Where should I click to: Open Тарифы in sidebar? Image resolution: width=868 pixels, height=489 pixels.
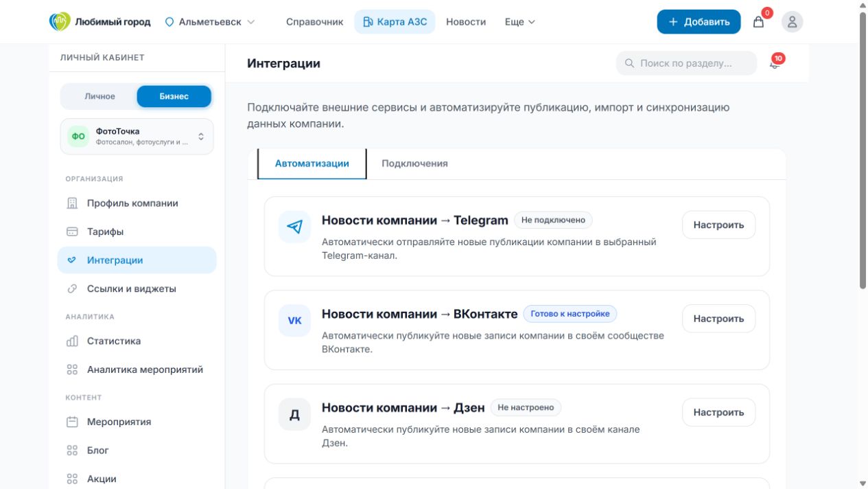[x=137, y=232]
